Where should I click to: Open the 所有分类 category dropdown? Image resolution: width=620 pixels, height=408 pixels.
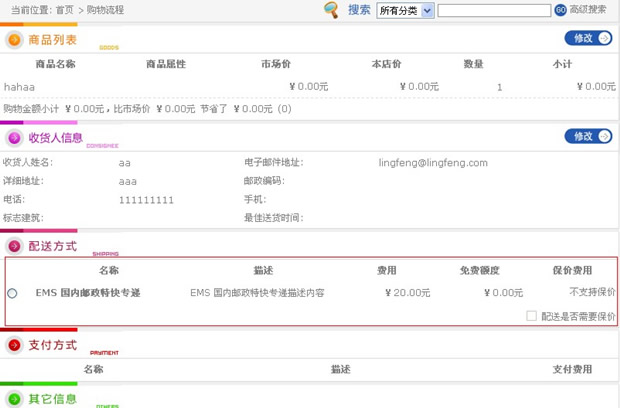[x=405, y=10]
